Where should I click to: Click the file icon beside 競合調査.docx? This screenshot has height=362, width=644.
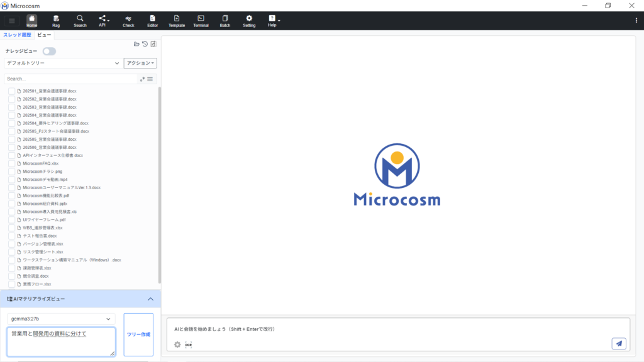pos(19,277)
